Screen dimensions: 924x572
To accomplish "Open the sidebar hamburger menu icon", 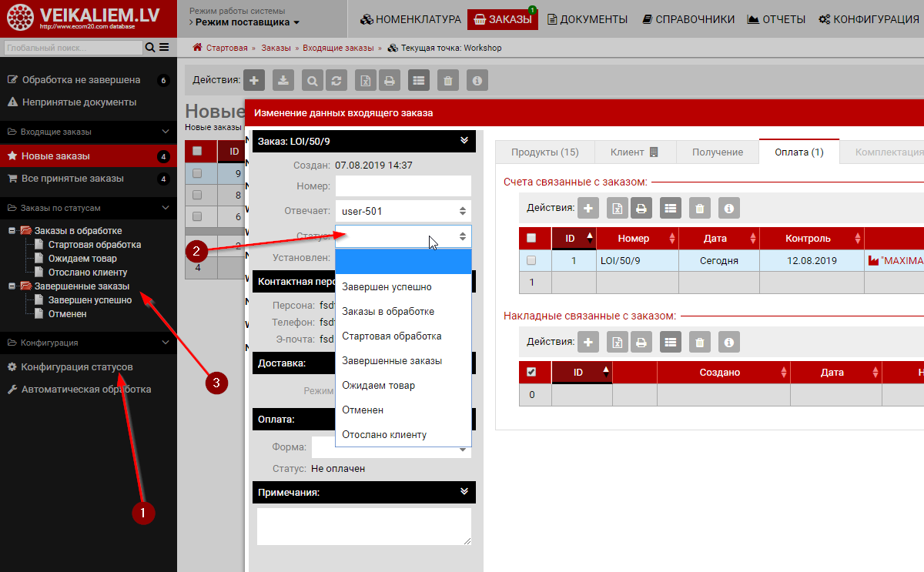I will pyautogui.click(x=164, y=48).
